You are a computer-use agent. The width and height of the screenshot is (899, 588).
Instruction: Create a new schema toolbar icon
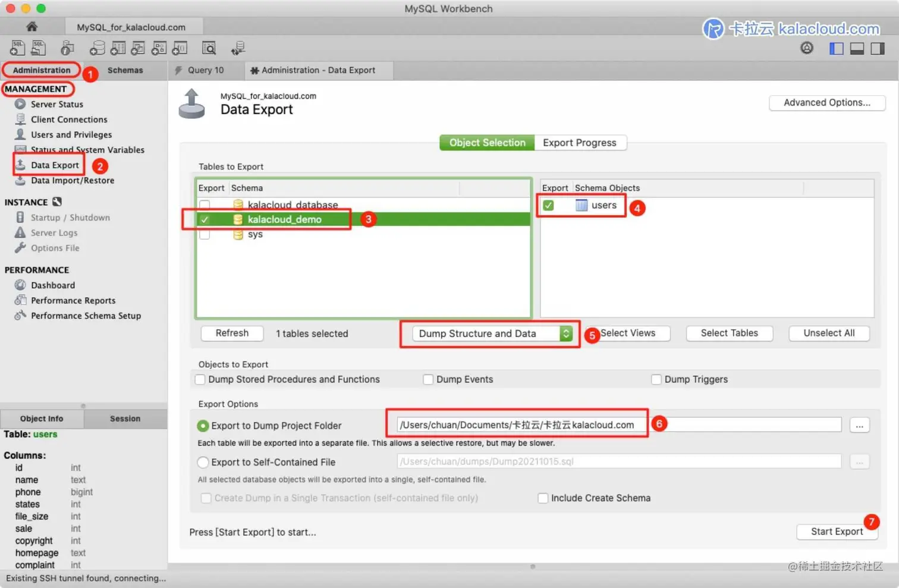97,48
